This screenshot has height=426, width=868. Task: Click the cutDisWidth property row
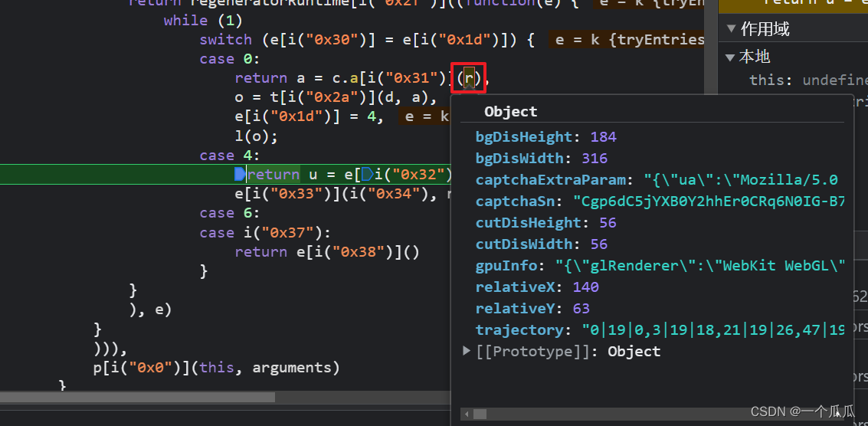tap(542, 244)
